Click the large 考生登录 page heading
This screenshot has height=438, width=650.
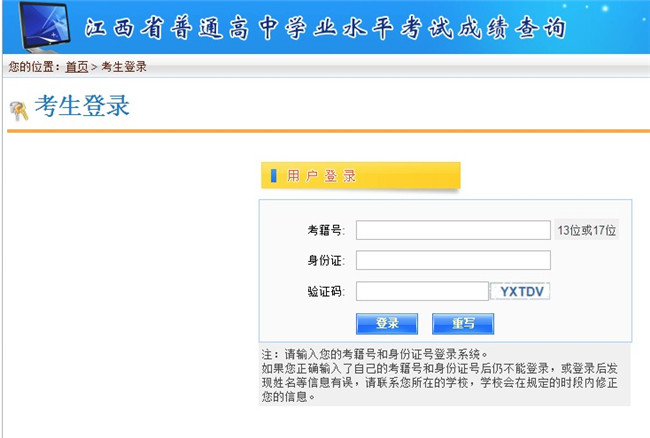82,106
